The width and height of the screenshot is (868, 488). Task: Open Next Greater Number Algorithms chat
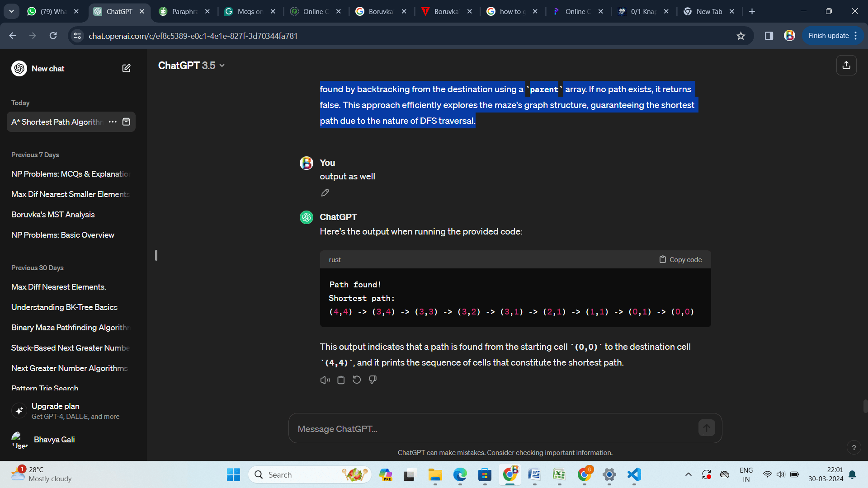click(71, 368)
